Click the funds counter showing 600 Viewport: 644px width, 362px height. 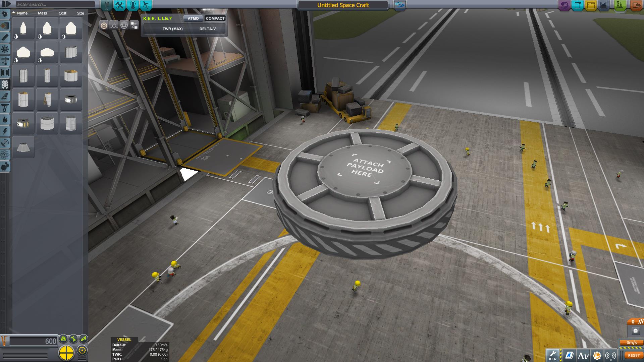tap(33, 341)
